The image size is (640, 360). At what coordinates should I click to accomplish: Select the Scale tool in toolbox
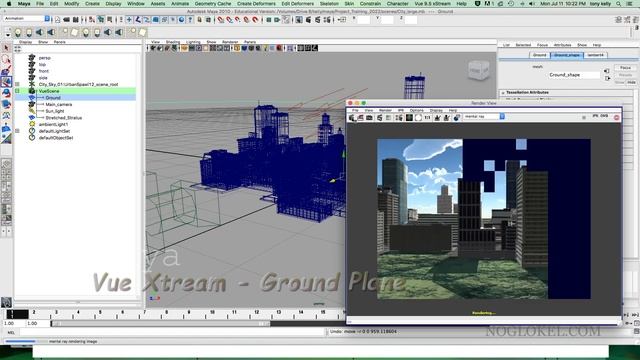click(6, 104)
